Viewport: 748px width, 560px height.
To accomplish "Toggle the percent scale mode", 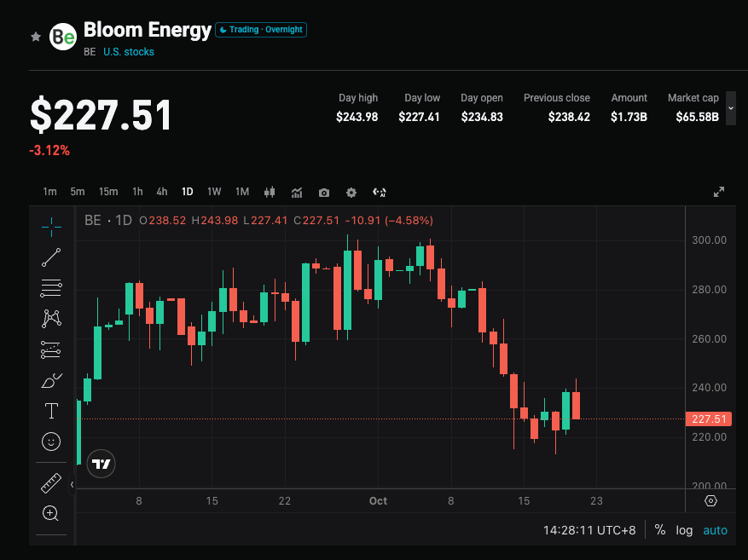I will pos(660,530).
